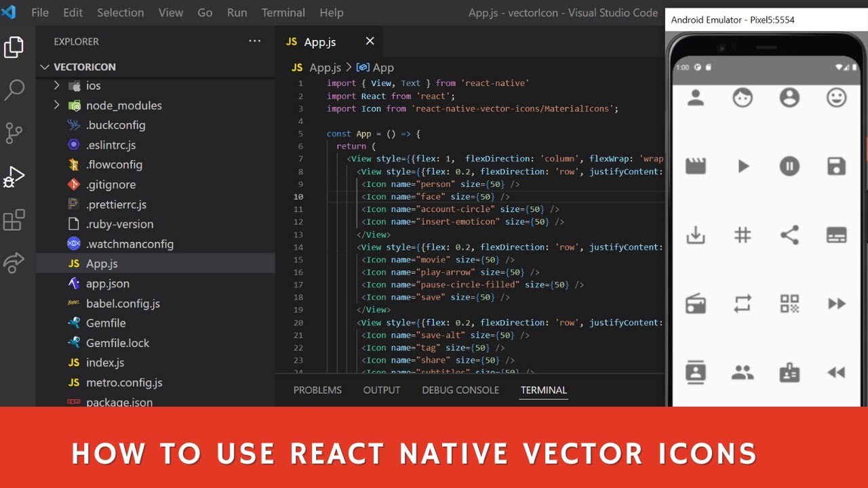Image resolution: width=868 pixels, height=488 pixels.
Task: Click Explorer more actions ellipsis
Action: click(254, 41)
